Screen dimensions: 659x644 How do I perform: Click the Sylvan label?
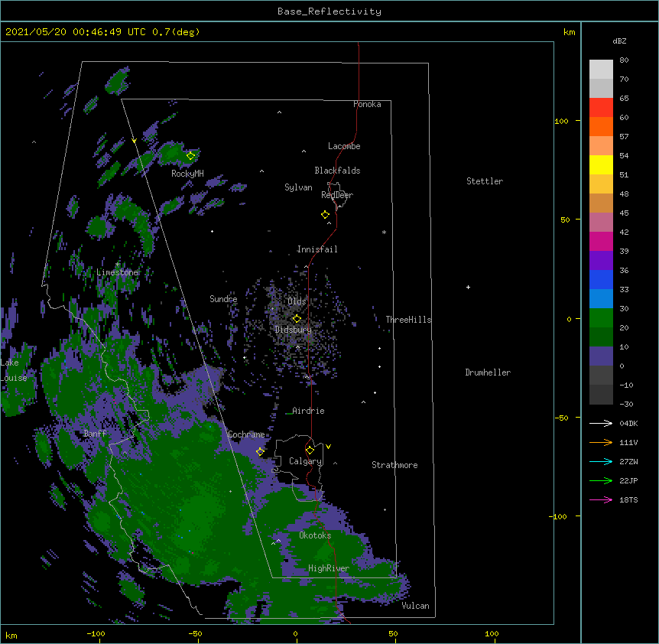coord(298,187)
